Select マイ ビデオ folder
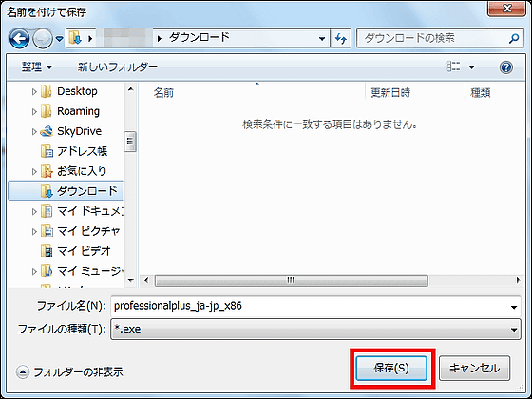 pos(84,251)
